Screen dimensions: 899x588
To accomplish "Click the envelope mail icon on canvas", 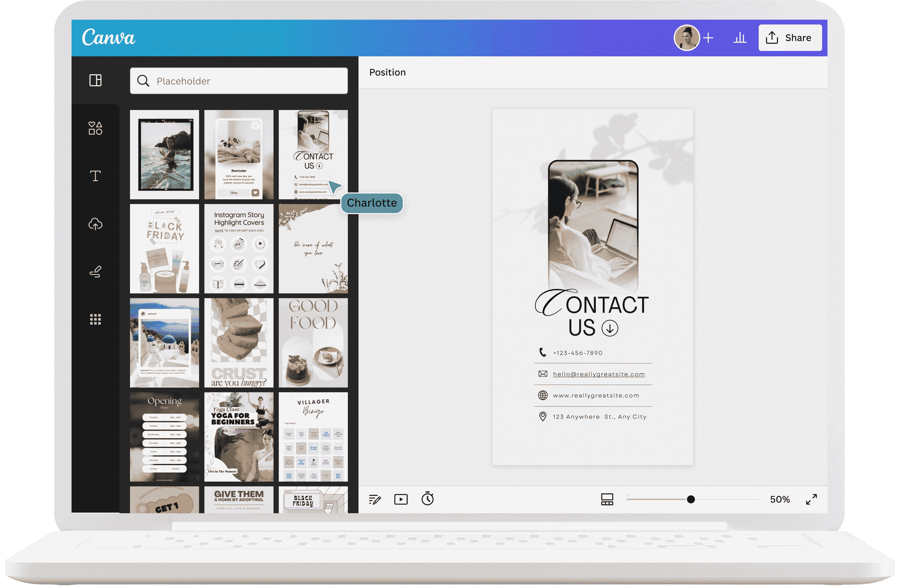I will (542, 374).
